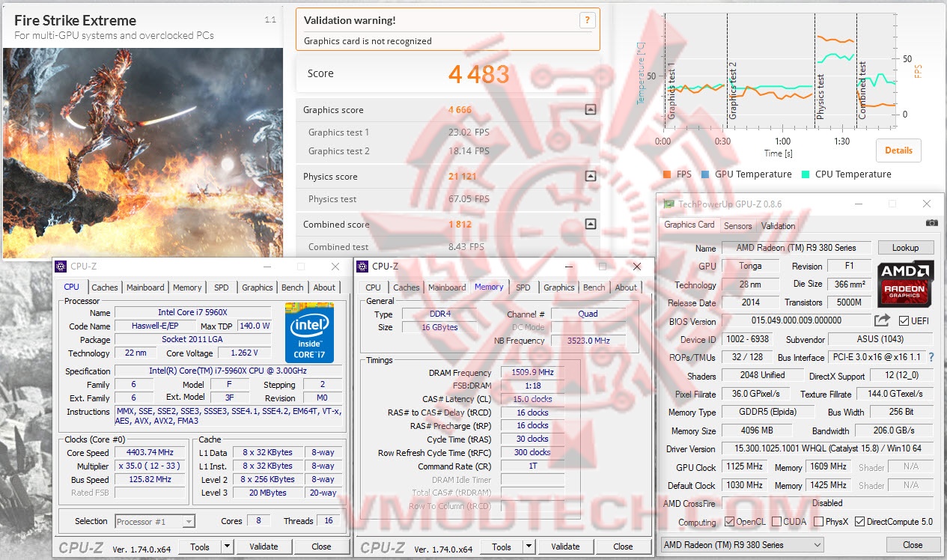Click the teal CPU Temperature legend swatch
Image resolution: width=947 pixels, height=560 pixels.
[806, 174]
